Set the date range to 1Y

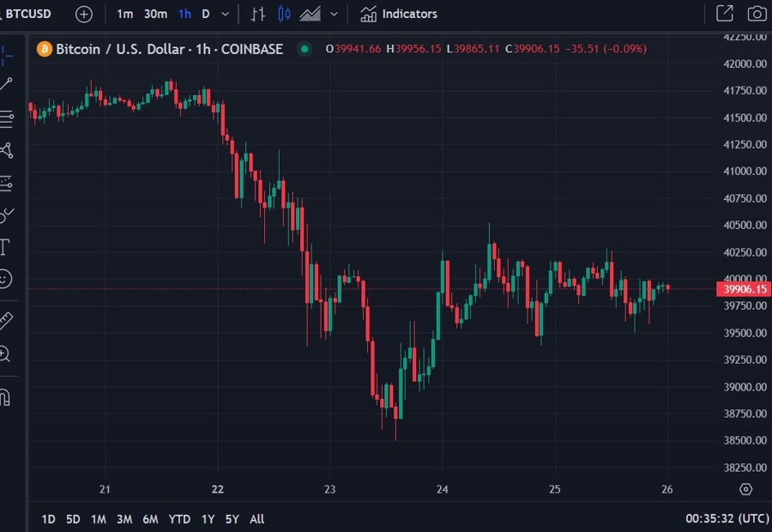tap(208, 519)
